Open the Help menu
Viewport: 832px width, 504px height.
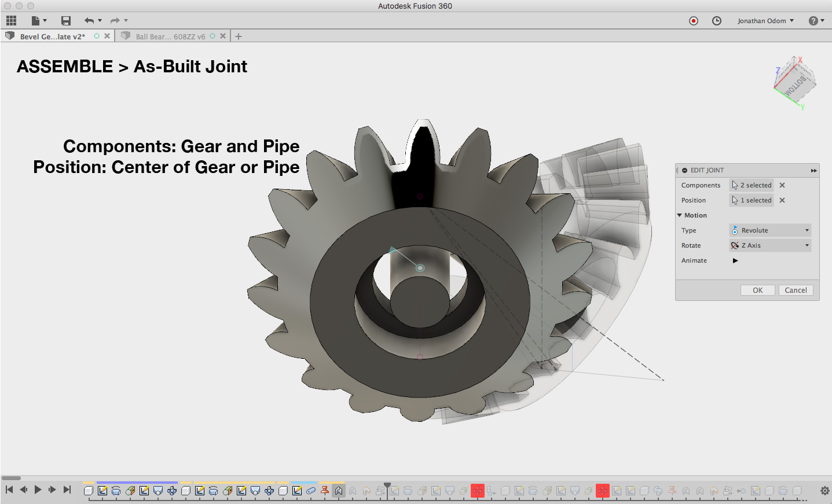(816, 21)
